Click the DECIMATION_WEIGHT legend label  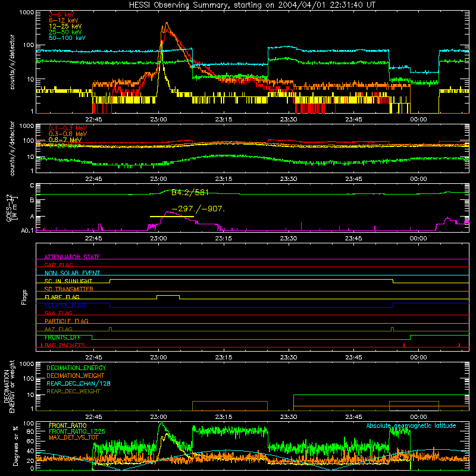[76, 375]
